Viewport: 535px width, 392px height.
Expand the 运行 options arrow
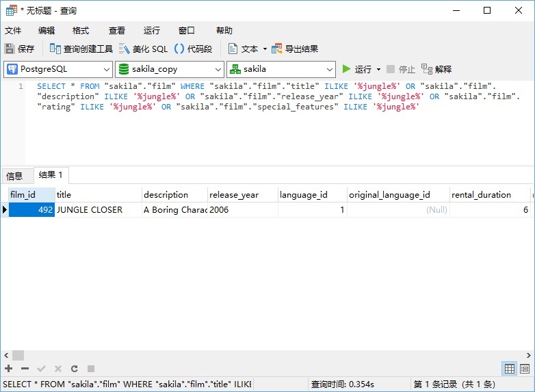[x=378, y=70]
